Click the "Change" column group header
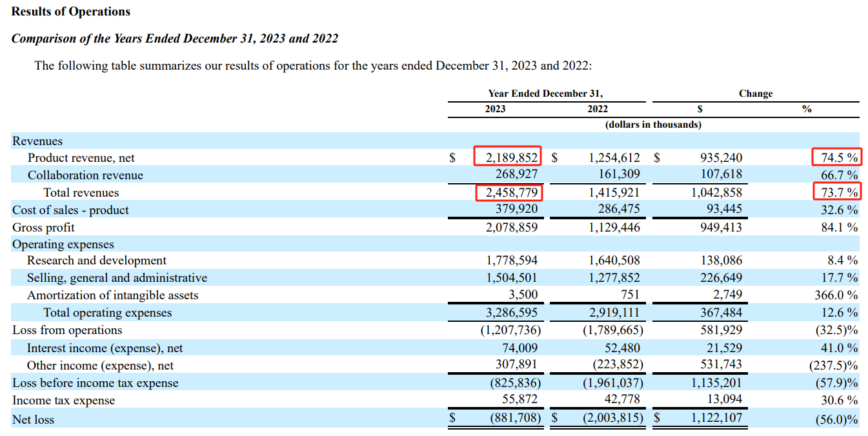The width and height of the screenshot is (868, 436). click(755, 94)
